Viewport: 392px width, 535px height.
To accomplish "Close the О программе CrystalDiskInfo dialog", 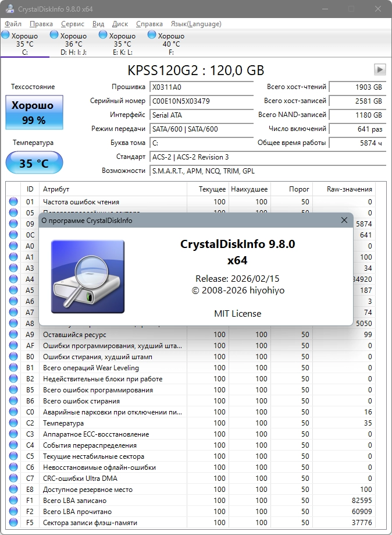I will click(x=344, y=221).
